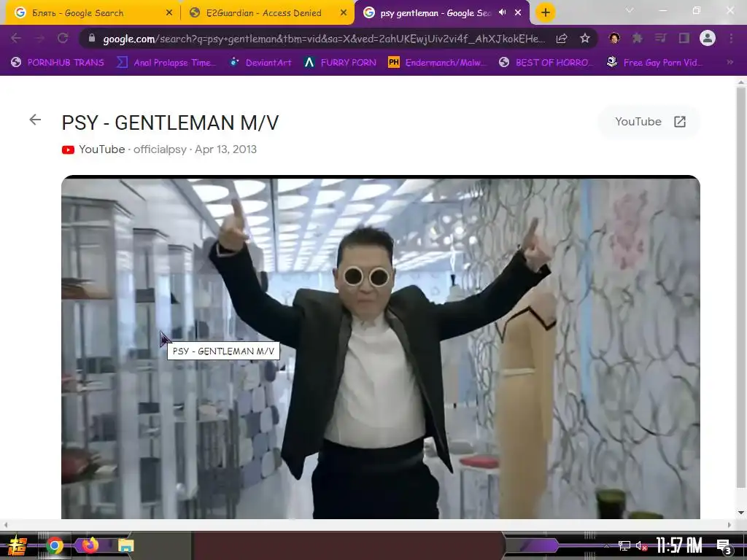Open Google Chrome from the taskbar
Image resolution: width=747 pixels, height=560 pixels.
point(55,545)
